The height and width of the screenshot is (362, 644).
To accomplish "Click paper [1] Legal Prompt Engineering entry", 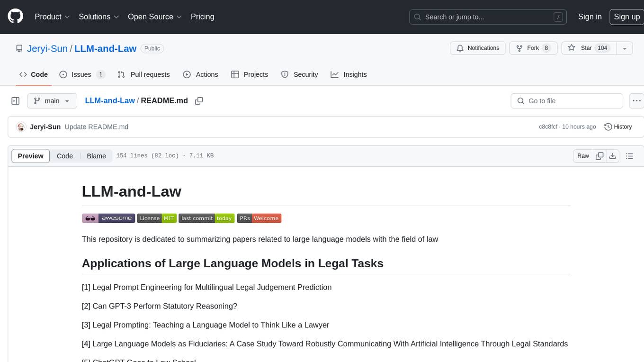I will pos(206,287).
